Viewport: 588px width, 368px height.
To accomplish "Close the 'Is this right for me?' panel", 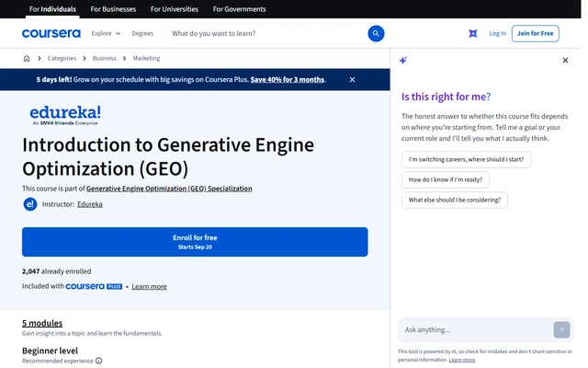I will coord(565,60).
